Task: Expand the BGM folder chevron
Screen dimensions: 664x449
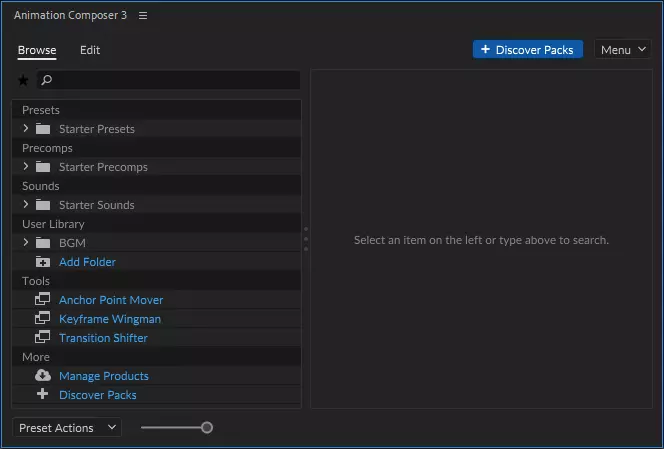Action: pyautogui.click(x=26, y=242)
